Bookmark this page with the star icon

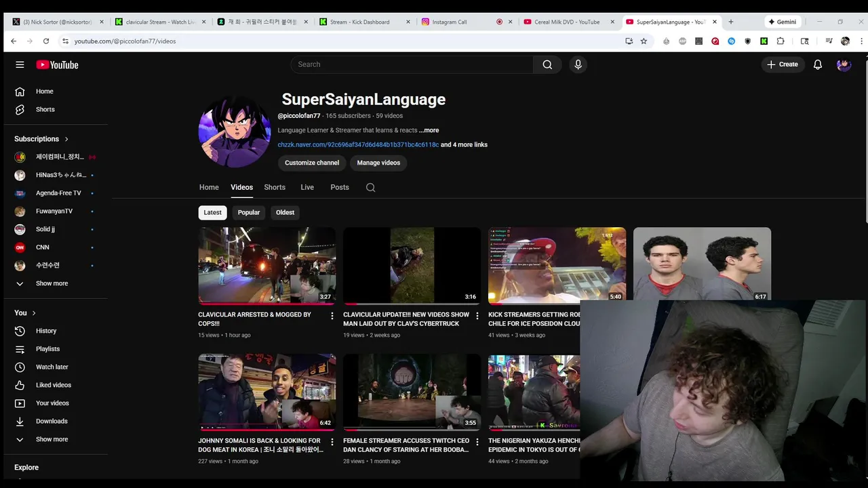644,41
